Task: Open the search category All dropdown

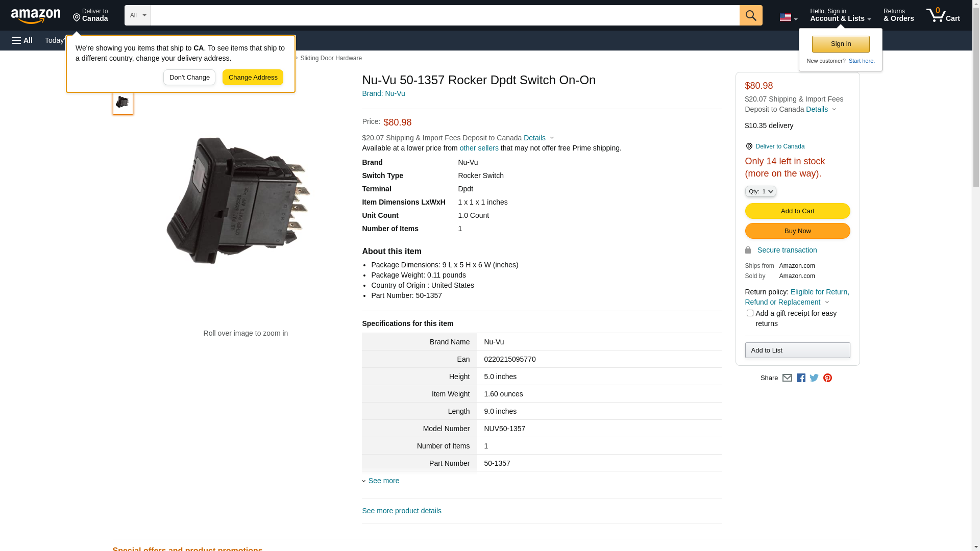Action: tap(137, 15)
